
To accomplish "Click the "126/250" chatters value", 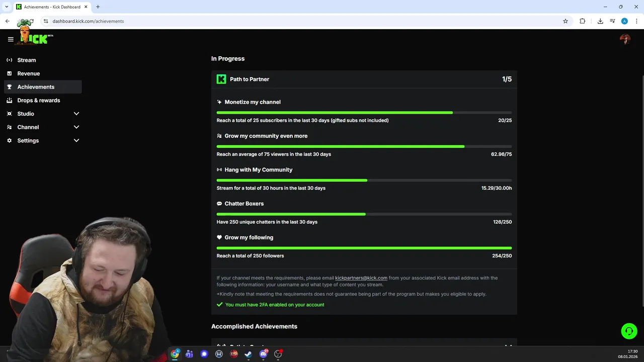I will coord(503,222).
